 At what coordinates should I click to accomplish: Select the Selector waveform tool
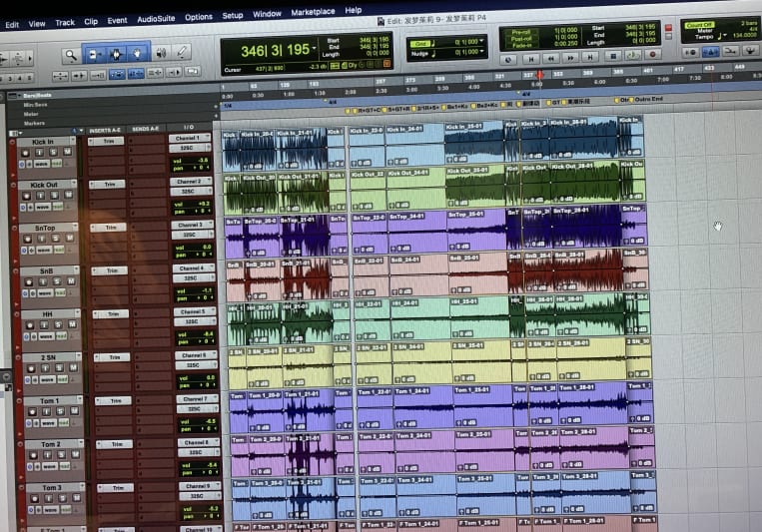[x=116, y=55]
